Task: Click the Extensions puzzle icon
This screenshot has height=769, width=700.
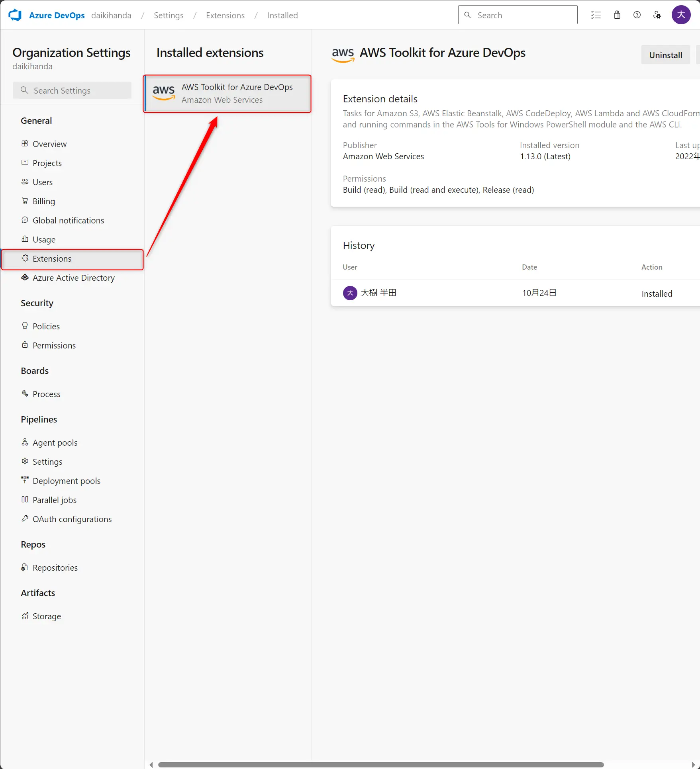Action: (25, 258)
